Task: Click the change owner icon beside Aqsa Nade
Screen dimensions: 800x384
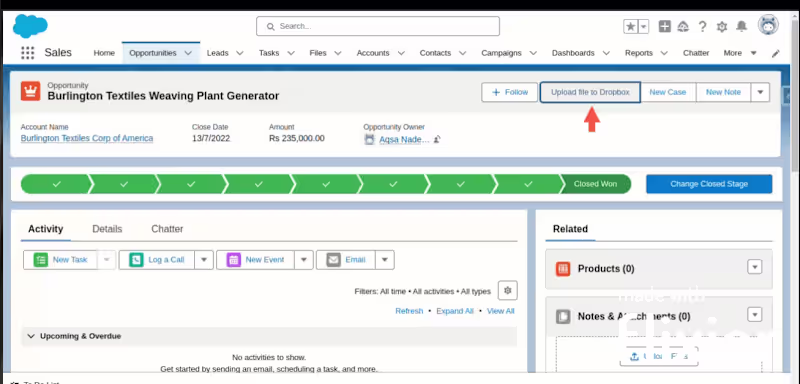Action: tap(437, 139)
